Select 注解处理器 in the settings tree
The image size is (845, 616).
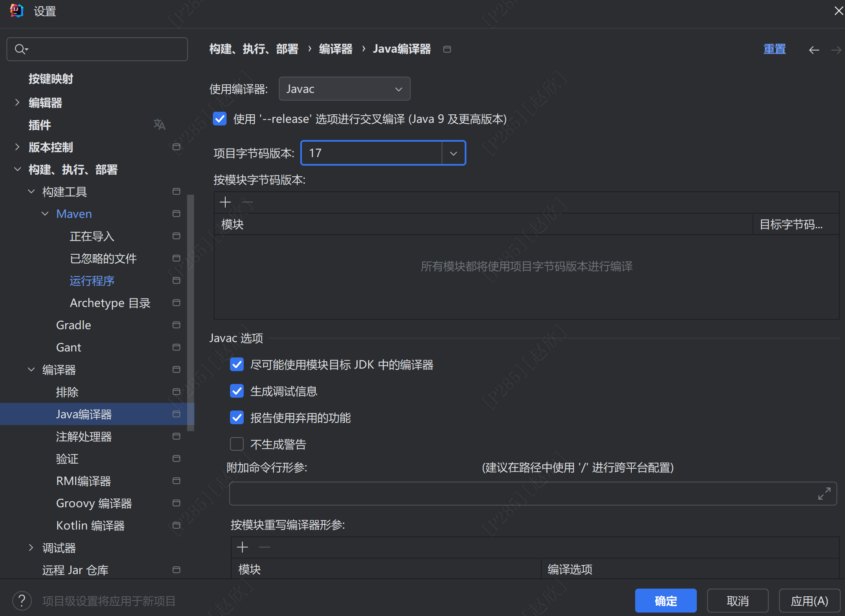pos(84,437)
